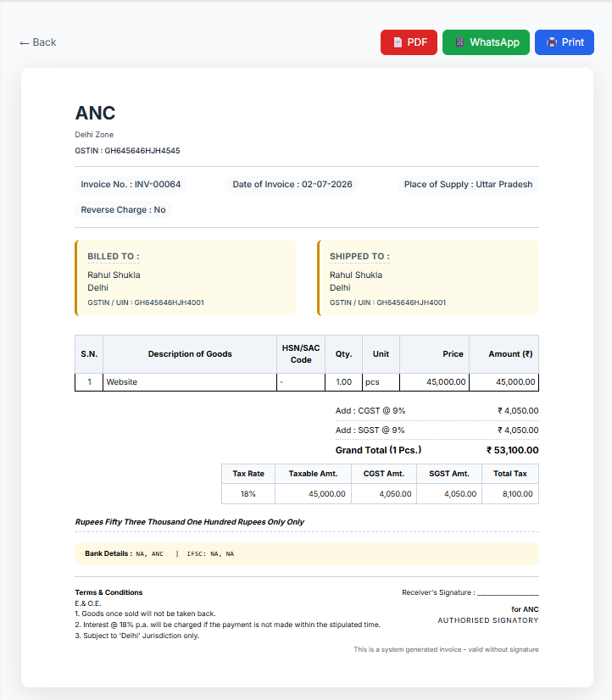
Task: Select Rahul Shukla in the Shipped To box
Action: click(x=356, y=275)
